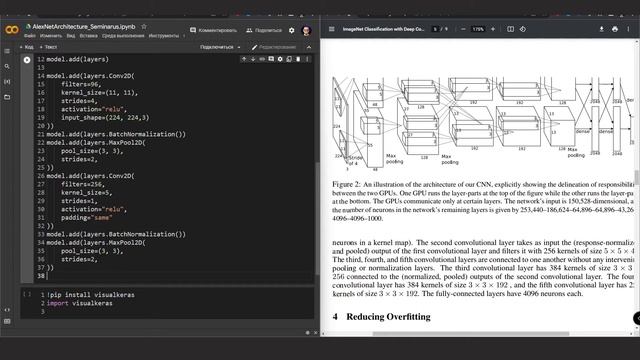Open the Среда выполнения menu
Image resolution: width=640 pixels, height=360 pixels.
tap(123, 36)
